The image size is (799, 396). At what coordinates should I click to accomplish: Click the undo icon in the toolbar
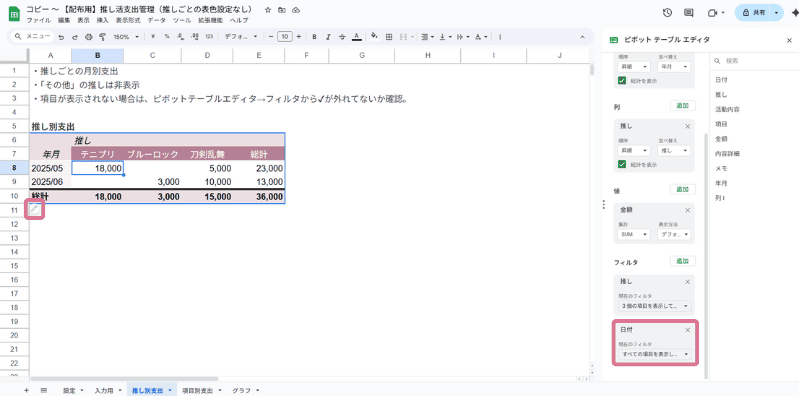[x=61, y=37]
